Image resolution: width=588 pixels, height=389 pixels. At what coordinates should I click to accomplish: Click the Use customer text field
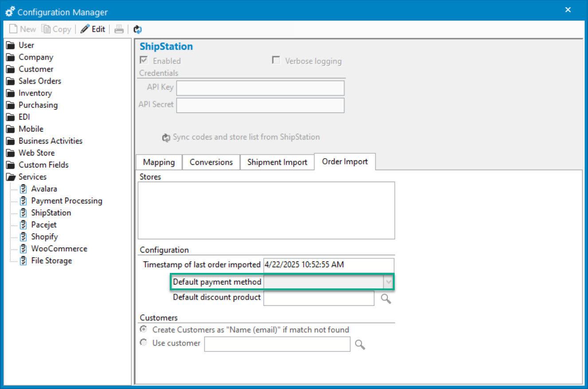pyautogui.click(x=277, y=344)
